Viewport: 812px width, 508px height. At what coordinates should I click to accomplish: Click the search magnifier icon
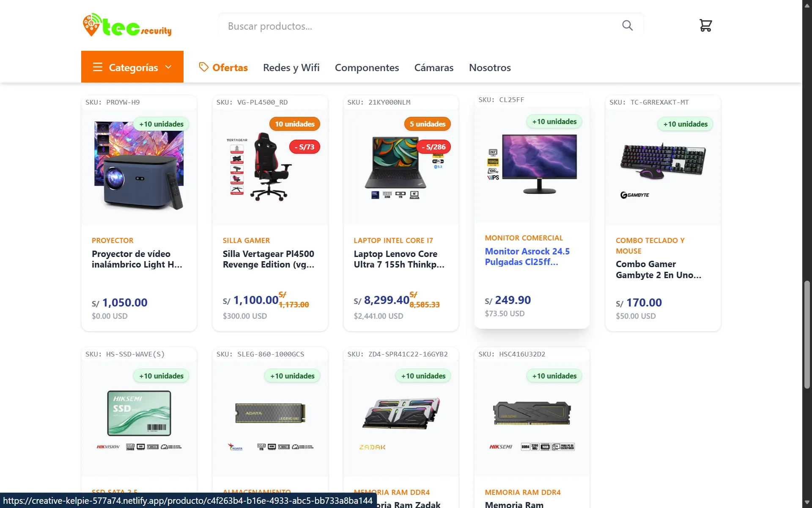(x=627, y=26)
